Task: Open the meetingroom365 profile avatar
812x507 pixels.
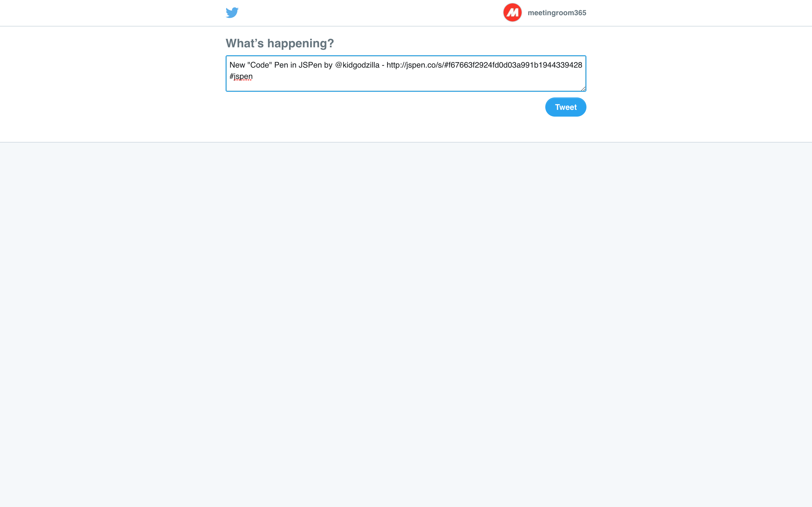Action: click(x=512, y=12)
